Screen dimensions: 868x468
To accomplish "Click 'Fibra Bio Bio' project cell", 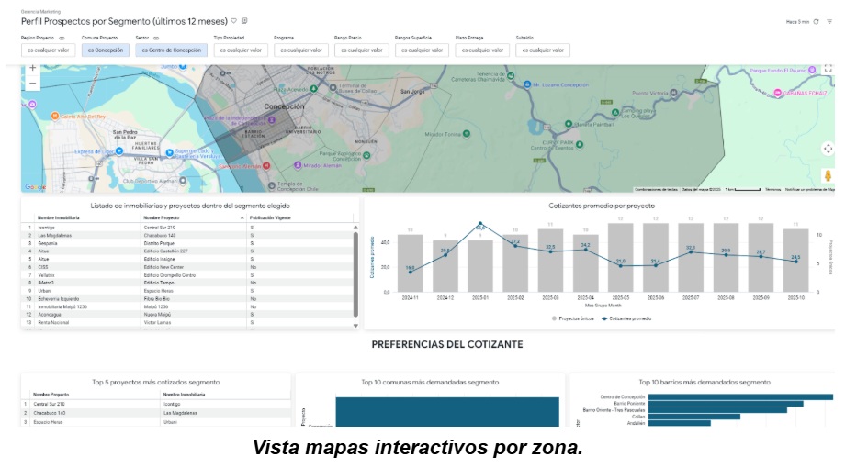I will click(x=156, y=299).
